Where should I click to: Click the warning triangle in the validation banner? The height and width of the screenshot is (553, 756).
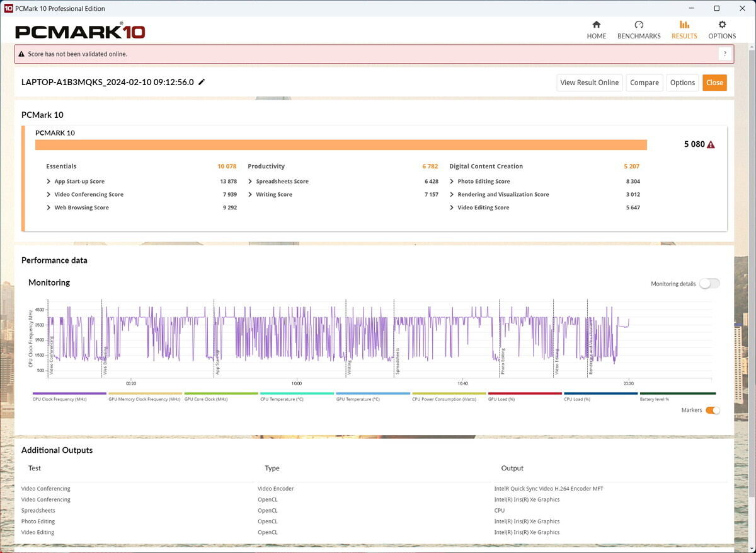21,54
